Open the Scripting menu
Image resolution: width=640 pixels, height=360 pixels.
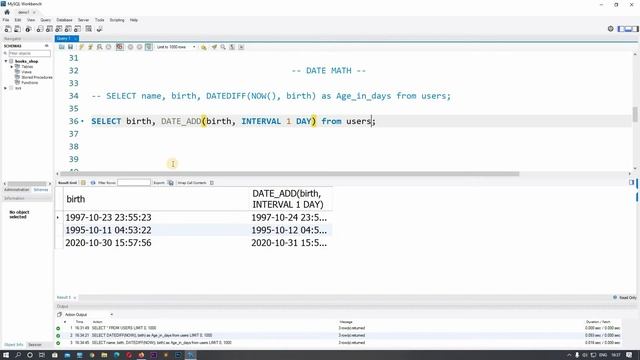tap(117, 20)
